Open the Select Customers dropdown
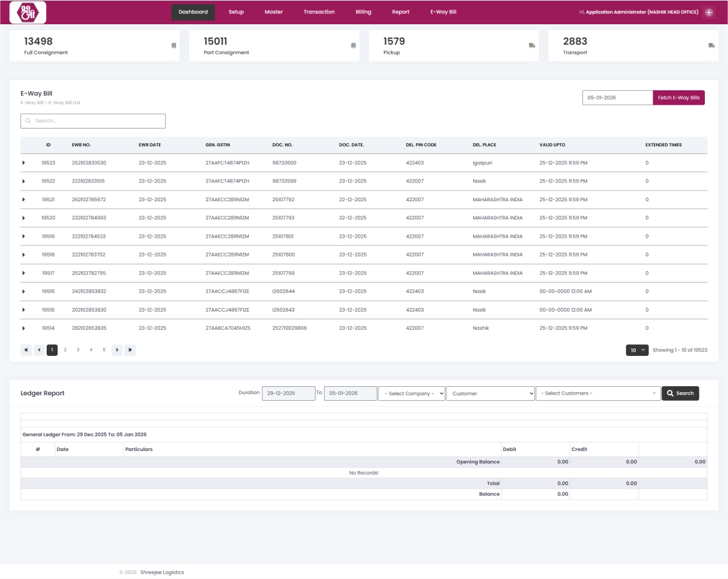The image size is (728, 579). click(x=598, y=393)
